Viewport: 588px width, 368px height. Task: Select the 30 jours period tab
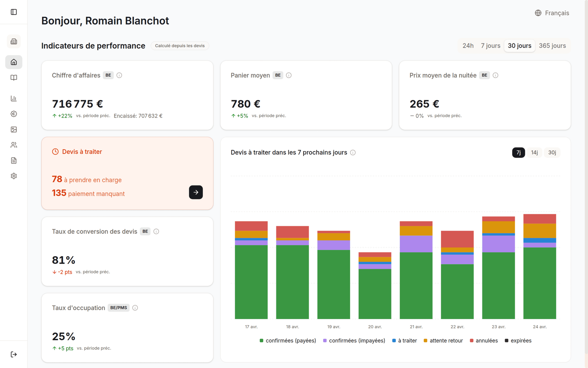point(520,46)
